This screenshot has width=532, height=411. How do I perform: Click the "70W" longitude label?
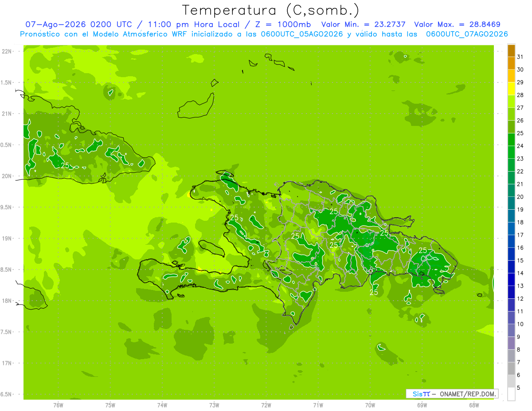click(370, 405)
